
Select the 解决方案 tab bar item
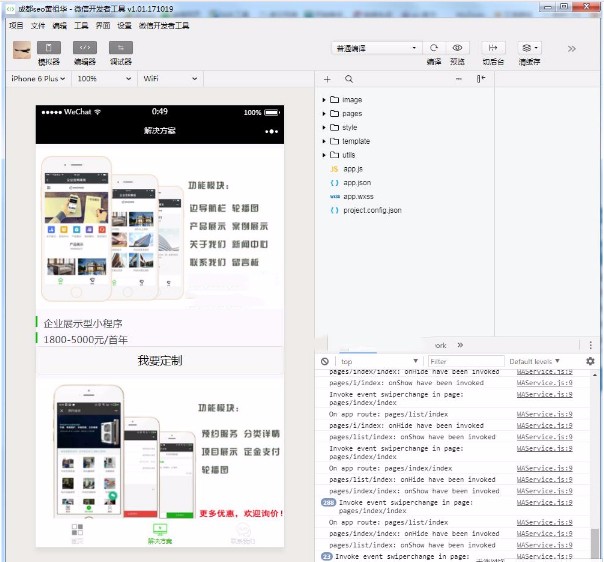click(160, 533)
